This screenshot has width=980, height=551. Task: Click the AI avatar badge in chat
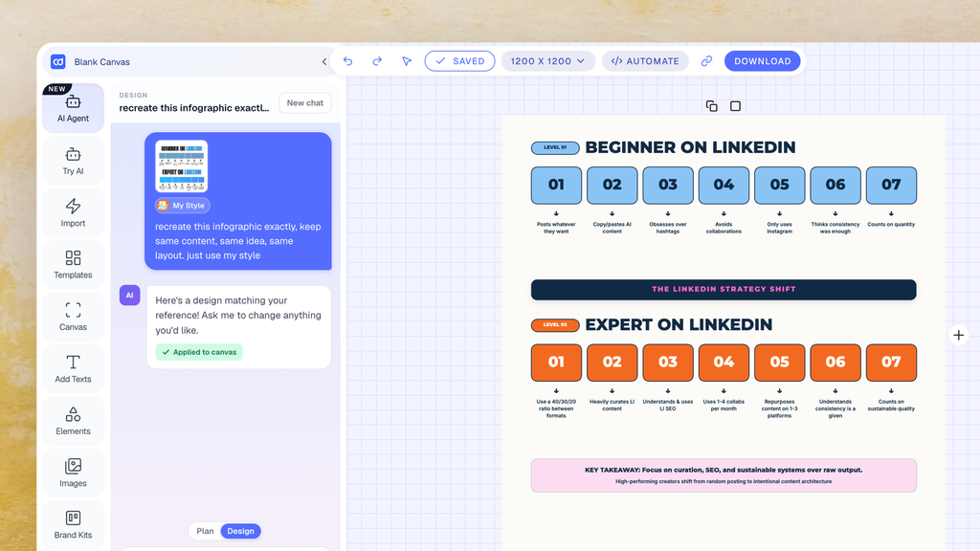pos(130,296)
